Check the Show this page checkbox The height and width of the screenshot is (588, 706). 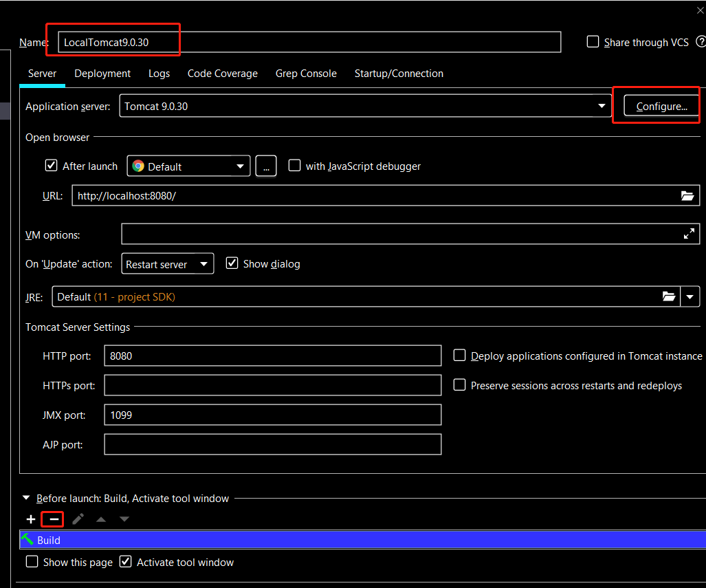(32, 562)
